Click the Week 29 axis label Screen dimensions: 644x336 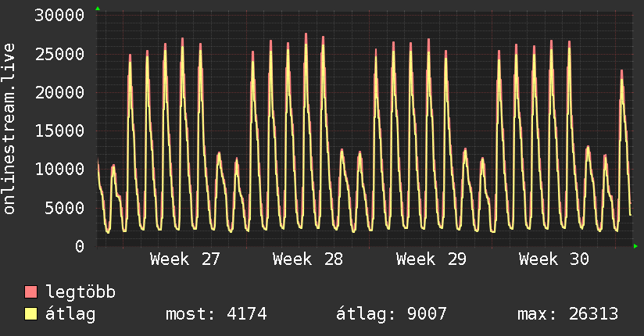[x=431, y=259]
